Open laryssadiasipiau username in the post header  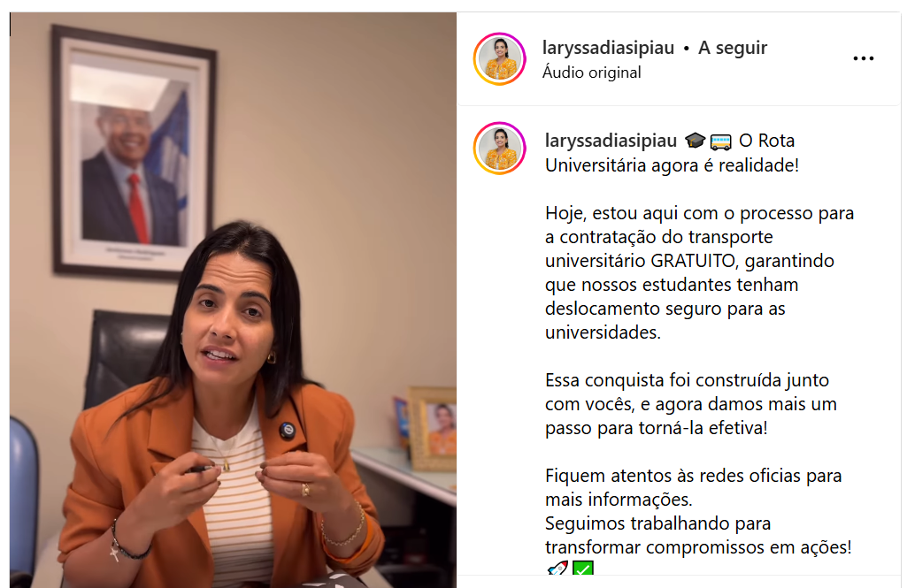608,48
